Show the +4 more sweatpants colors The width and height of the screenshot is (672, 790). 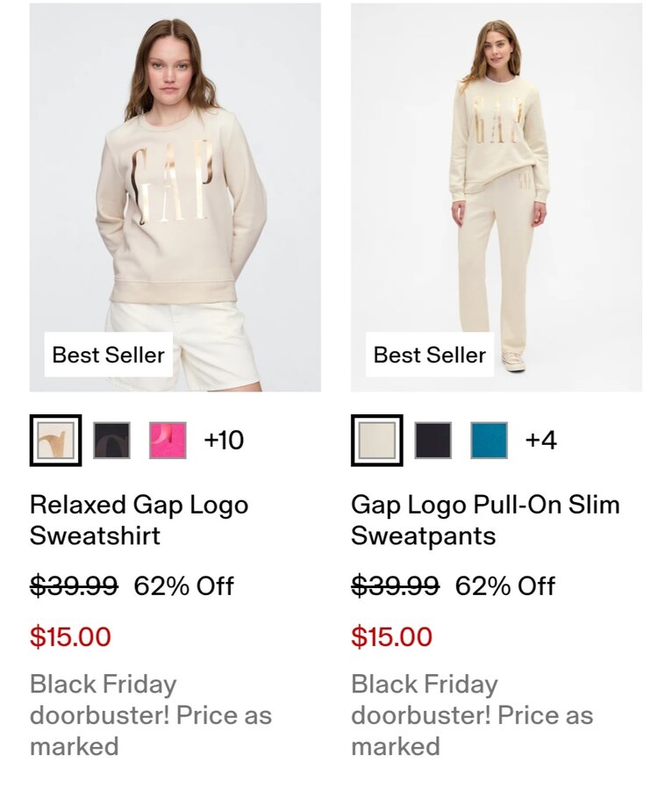(541, 440)
